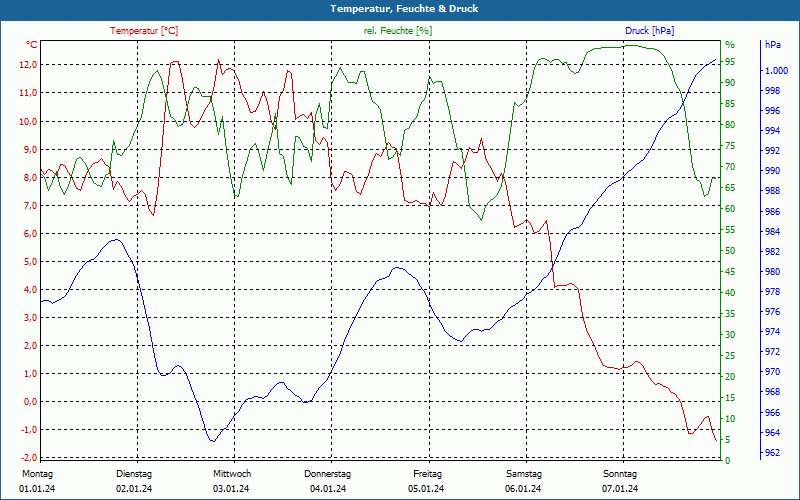Screen dimensions: 800x500
Task: Click the 'Samstag' day label
Action: coord(524,474)
